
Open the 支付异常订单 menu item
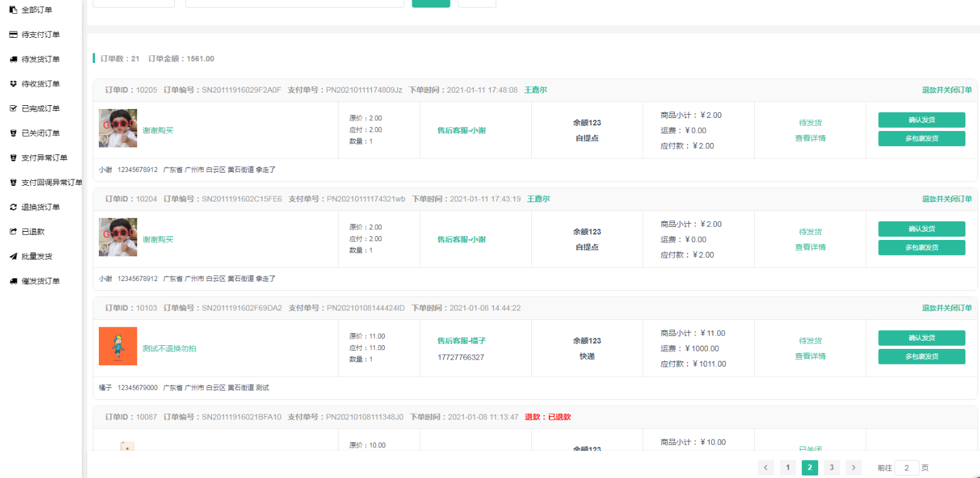pyautogui.click(x=44, y=157)
